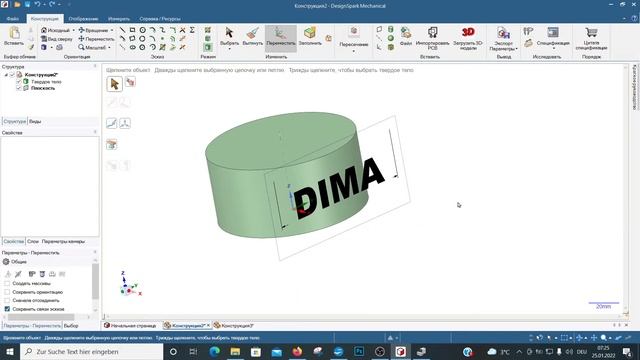Uncheck Сохранить связи эскиза checkbox
Screen dimensions: 640x360
pyautogui.click(x=7, y=309)
